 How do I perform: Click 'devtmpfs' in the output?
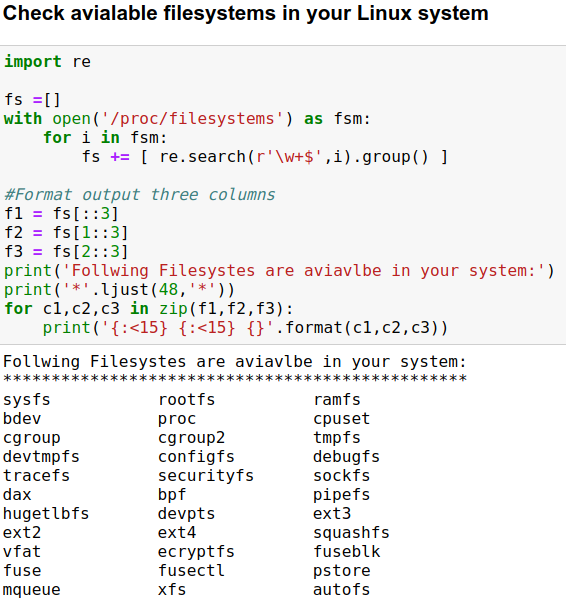pyautogui.click(x=41, y=457)
